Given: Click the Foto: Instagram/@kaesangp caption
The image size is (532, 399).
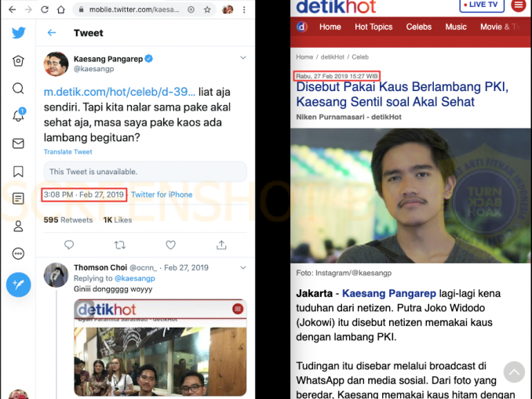Looking at the screenshot, I should [344, 273].
